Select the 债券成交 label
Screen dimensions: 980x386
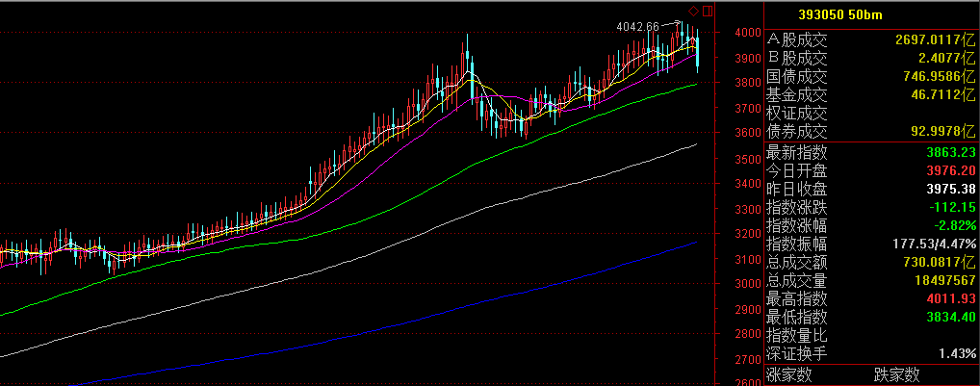797,132
